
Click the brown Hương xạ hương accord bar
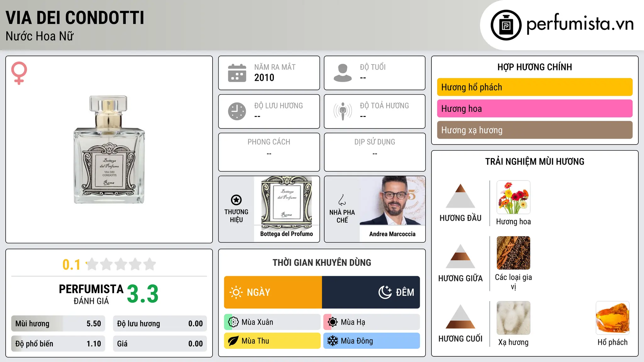click(x=535, y=130)
